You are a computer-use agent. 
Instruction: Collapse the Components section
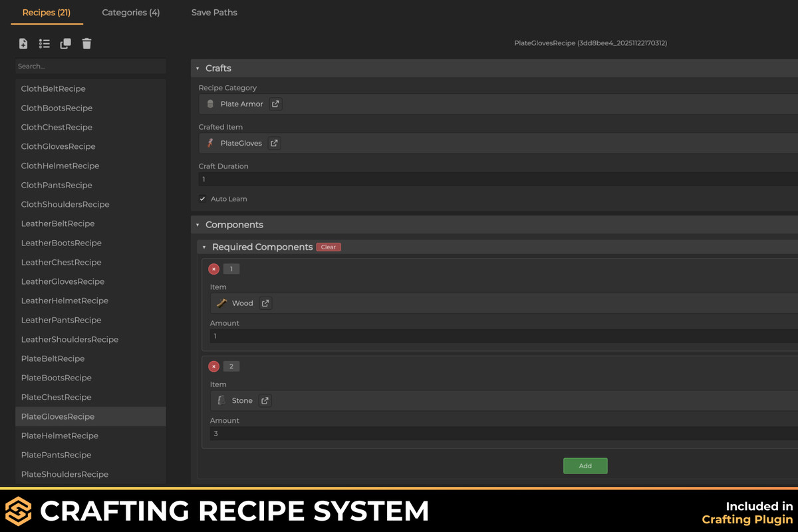pyautogui.click(x=198, y=225)
